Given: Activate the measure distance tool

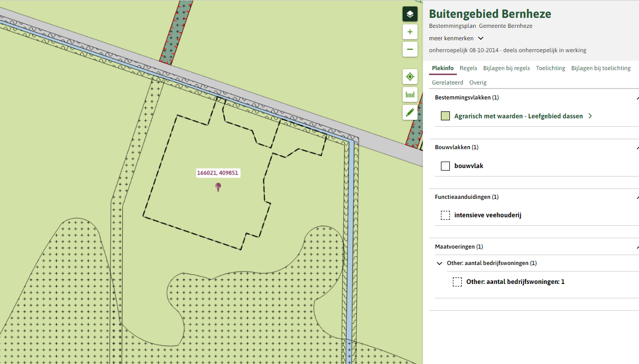Looking at the screenshot, I should click(410, 94).
